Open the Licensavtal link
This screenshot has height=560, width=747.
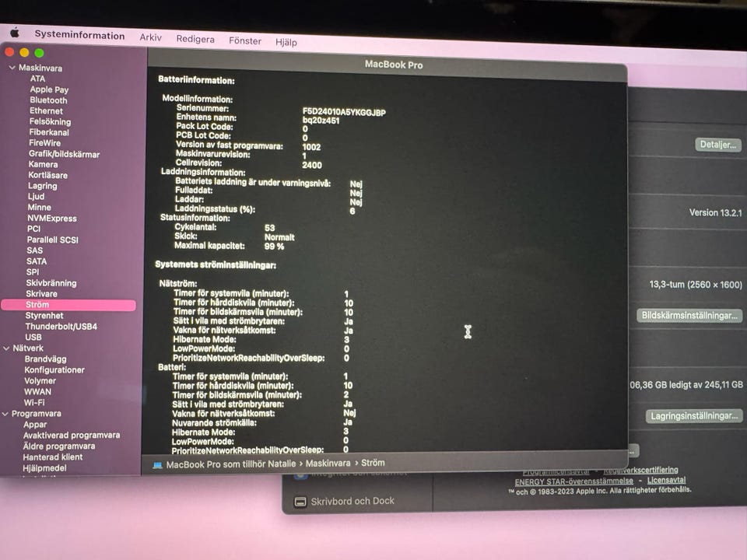pos(667,480)
